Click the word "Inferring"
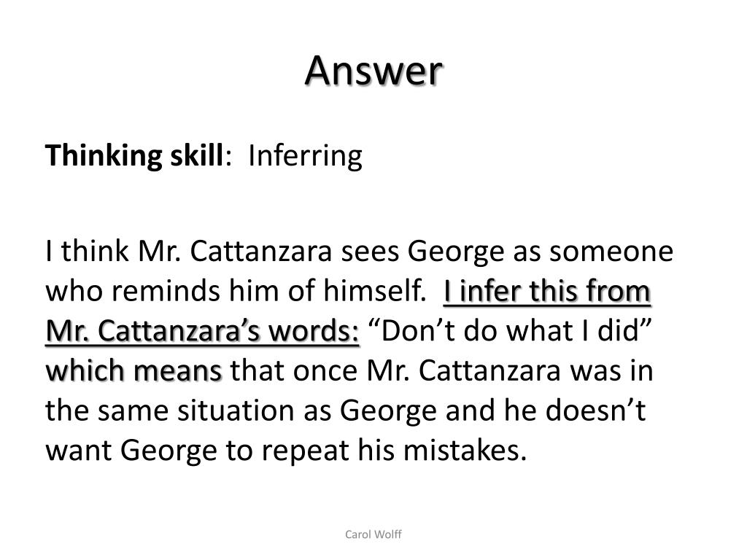747x560 pixels. [305, 156]
